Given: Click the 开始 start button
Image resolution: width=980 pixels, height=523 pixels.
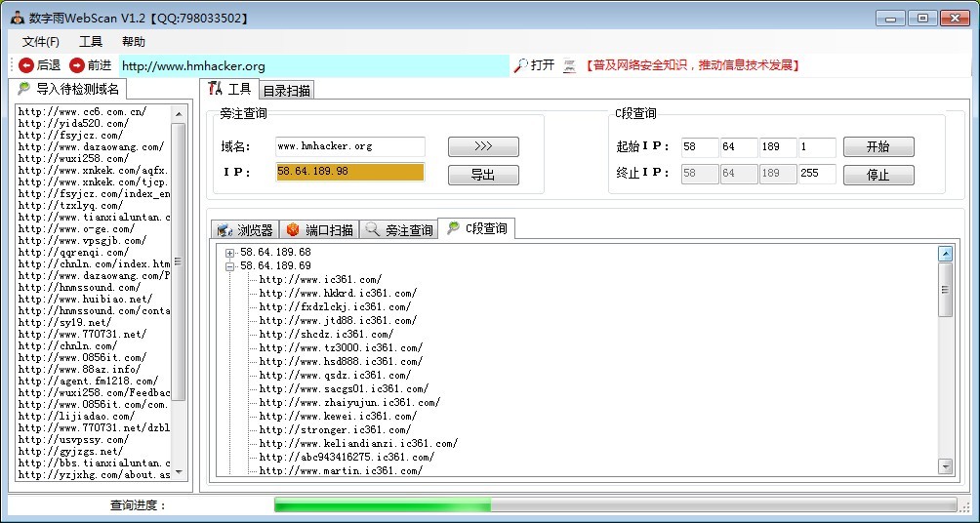Looking at the screenshot, I should [x=878, y=146].
